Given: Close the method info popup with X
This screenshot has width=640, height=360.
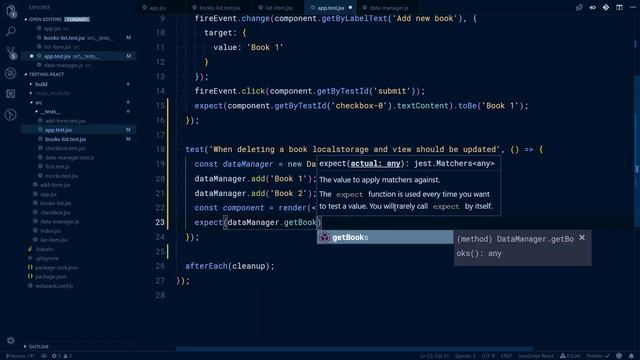Looking at the screenshot, I should 582,238.
